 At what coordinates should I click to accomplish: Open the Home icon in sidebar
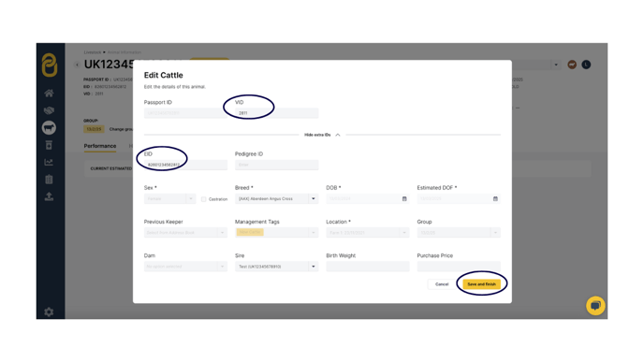coord(49,94)
